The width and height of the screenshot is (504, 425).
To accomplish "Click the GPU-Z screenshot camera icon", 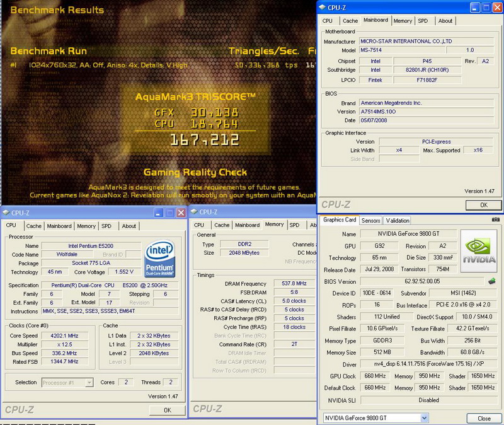I will (495, 219).
